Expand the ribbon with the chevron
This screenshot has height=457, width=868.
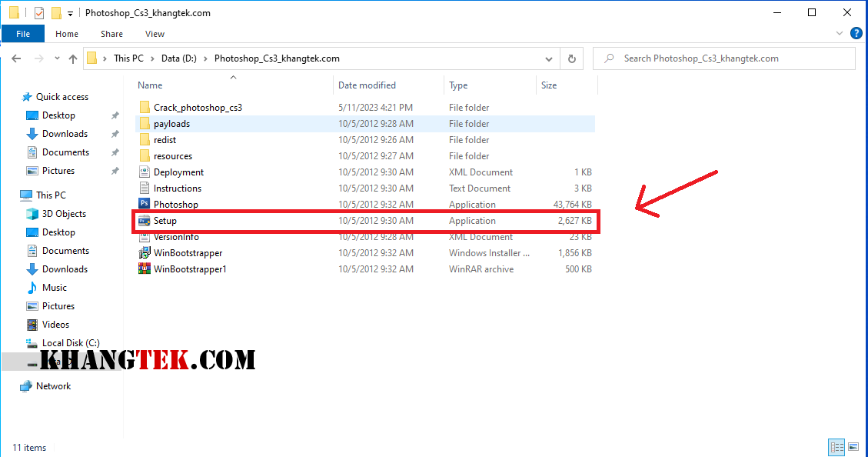(840, 34)
